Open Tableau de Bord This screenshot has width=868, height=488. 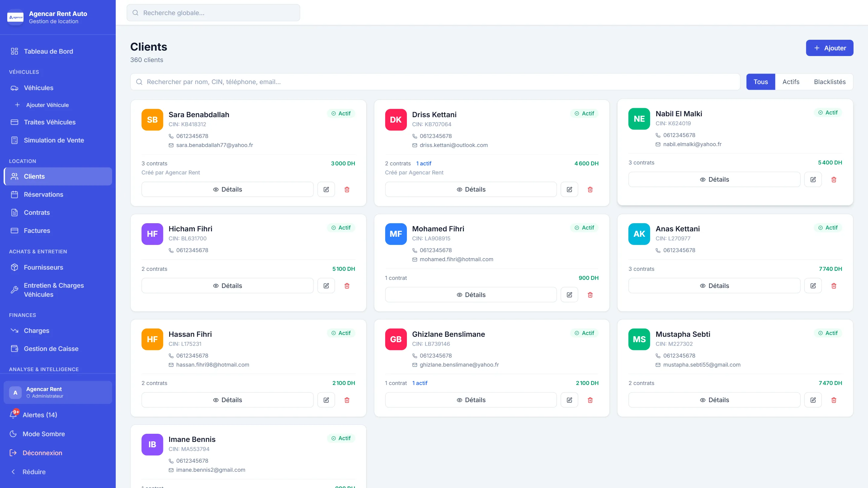tap(58, 51)
